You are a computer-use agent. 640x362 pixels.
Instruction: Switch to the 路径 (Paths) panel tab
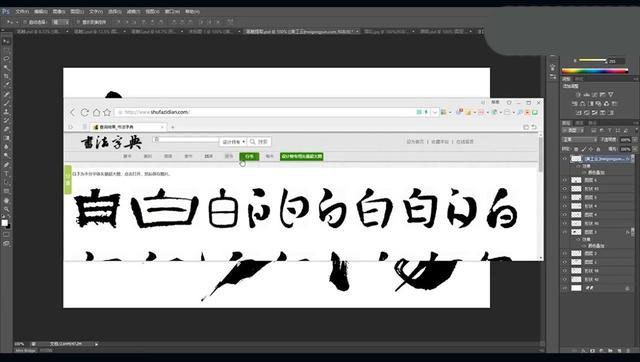point(592,123)
